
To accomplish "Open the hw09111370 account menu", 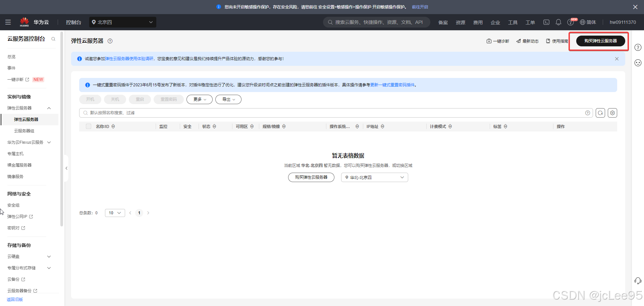I will click(623, 22).
